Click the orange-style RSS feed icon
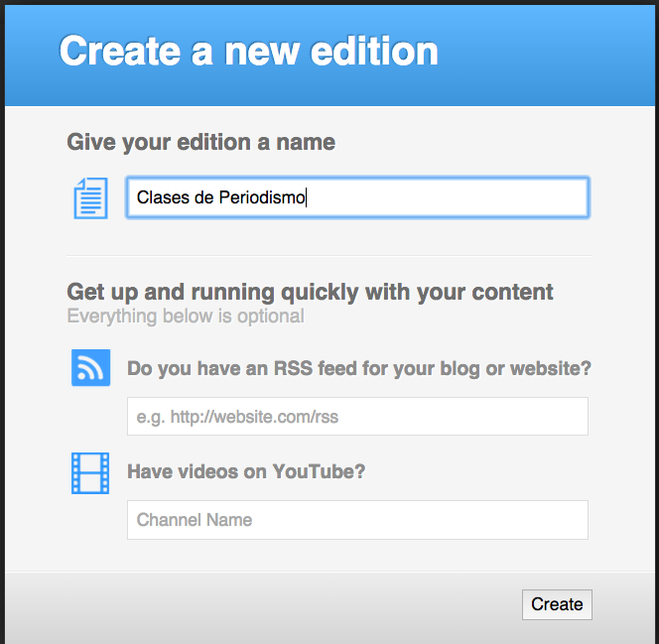The image size is (659, 644). tap(90, 367)
